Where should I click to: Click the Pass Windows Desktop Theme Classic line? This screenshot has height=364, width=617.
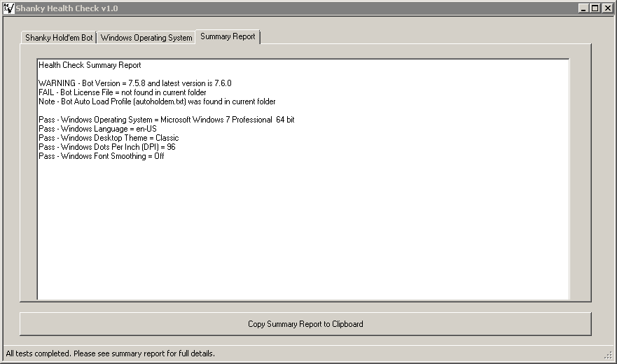tap(109, 138)
